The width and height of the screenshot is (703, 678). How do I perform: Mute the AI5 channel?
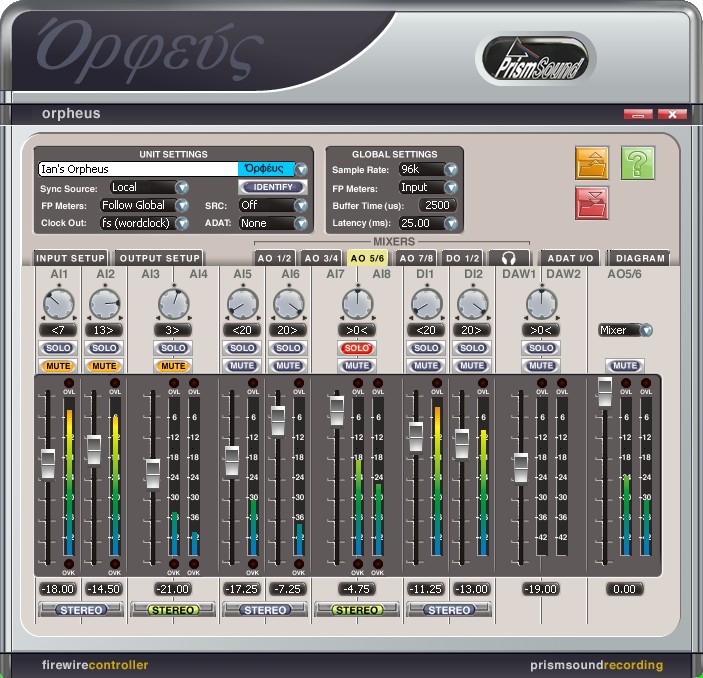[x=242, y=366]
